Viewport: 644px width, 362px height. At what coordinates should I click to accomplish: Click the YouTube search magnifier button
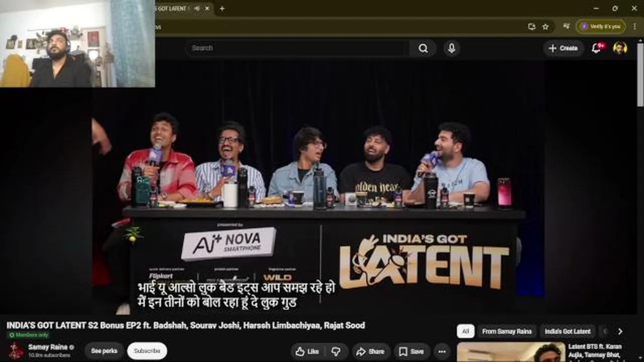tap(423, 48)
